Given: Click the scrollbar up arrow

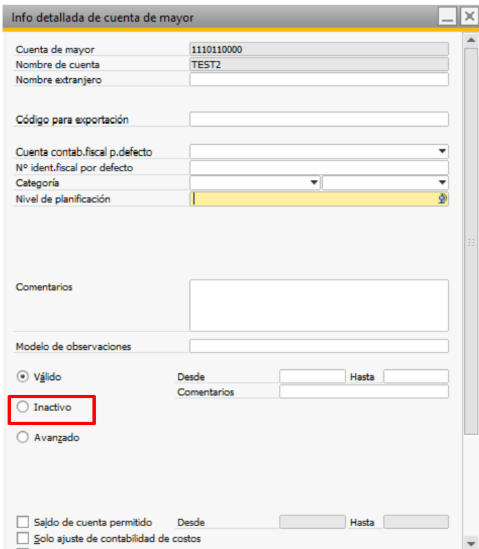Looking at the screenshot, I should coord(471,40).
